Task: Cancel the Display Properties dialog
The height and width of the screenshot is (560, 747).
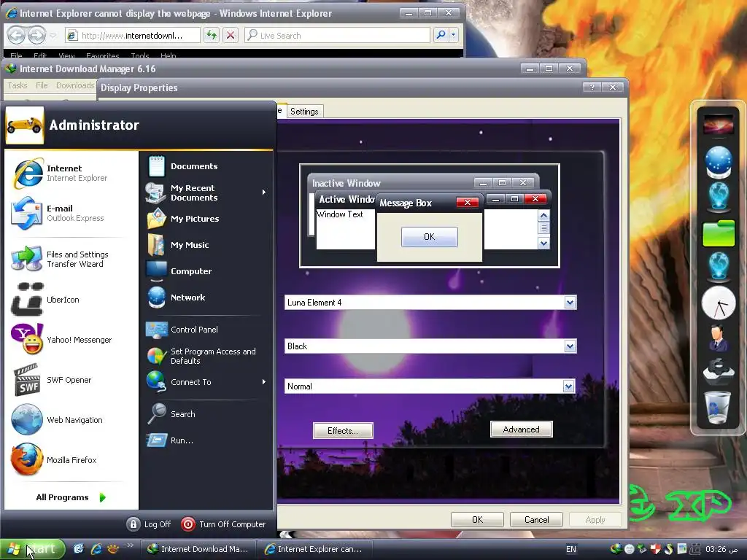Action: tap(536, 519)
